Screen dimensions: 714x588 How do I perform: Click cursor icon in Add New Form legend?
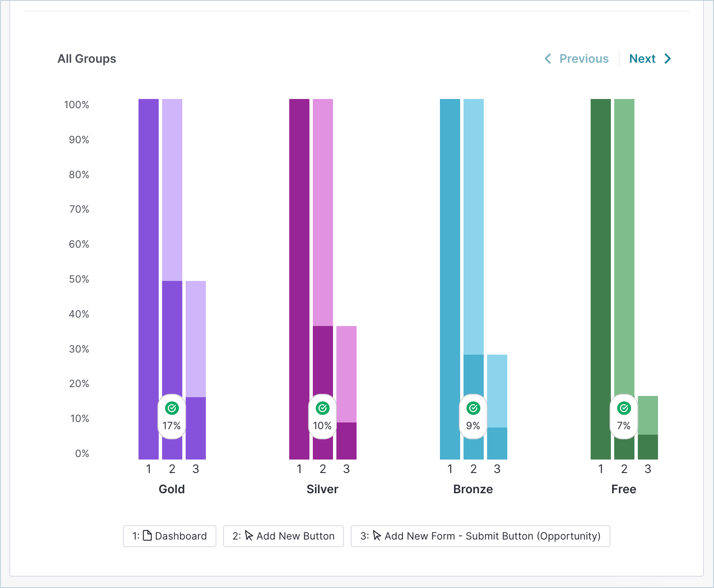pos(377,536)
